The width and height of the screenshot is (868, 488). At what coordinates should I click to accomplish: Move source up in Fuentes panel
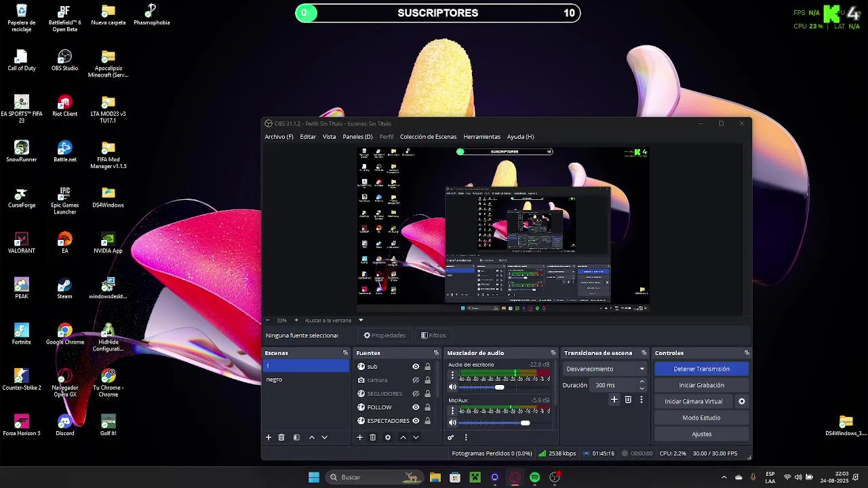[403, 438]
